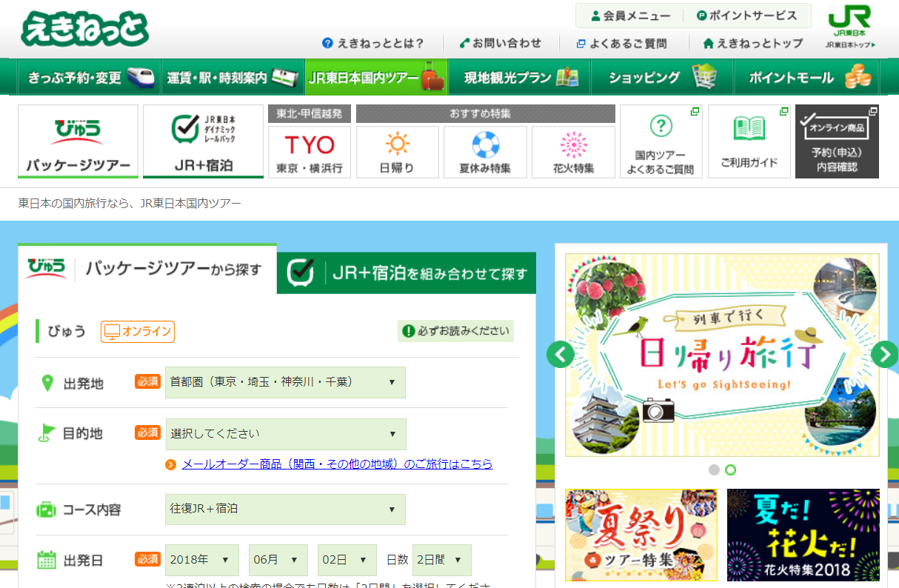Click the JR+宿泊 dynamic rail pack tile
The image size is (899, 588).
coord(203,141)
